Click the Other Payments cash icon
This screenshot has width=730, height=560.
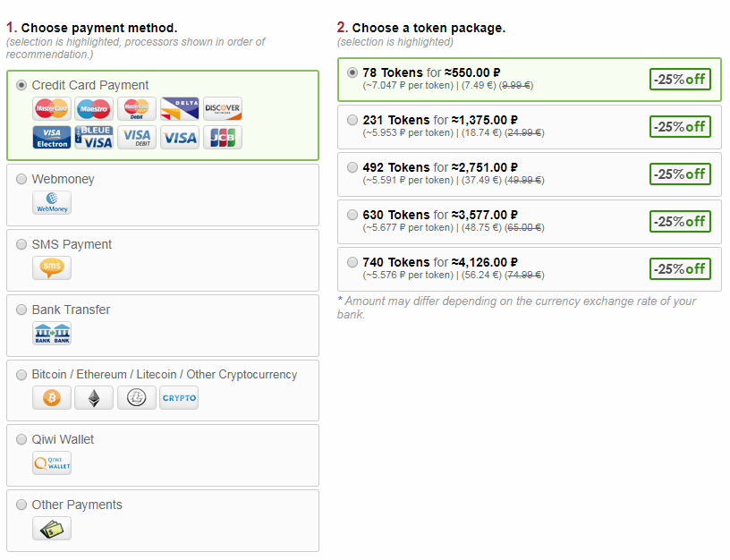[52, 529]
